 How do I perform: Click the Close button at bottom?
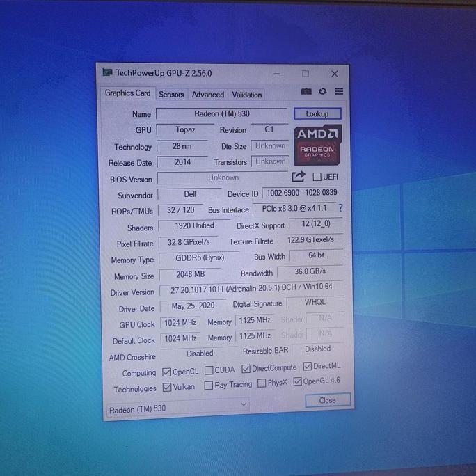click(328, 400)
